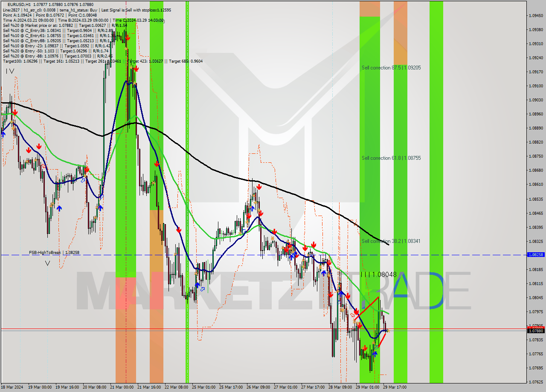This screenshot has width=546, height=392.
Task: Select the 'Sell %10 @ C_Entry38: 1.08341' row
Action: point(58,30)
